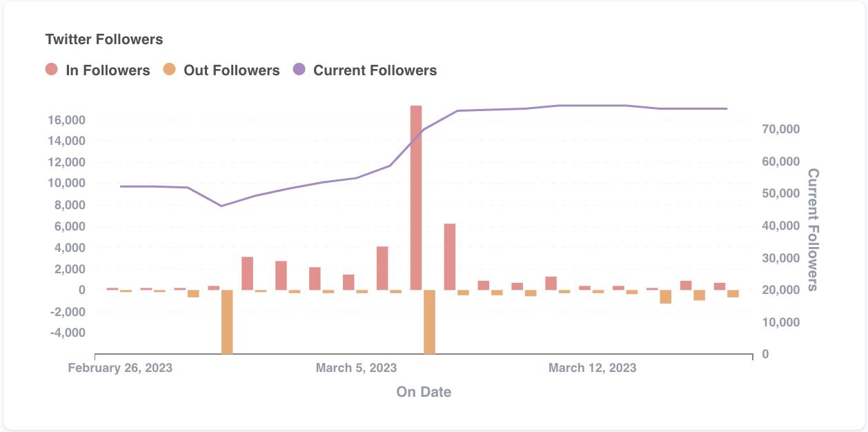Toggle the In Followers legend label
Image resolution: width=868 pixels, height=432 pixels.
pyautogui.click(x=108, y=70)
